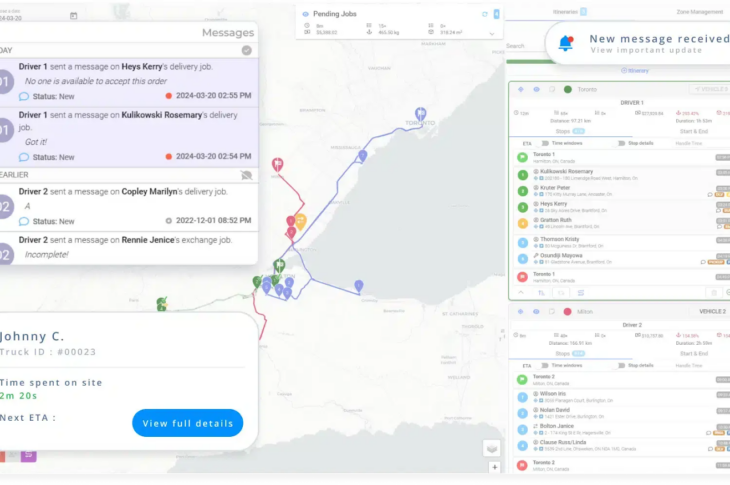
Task: Open the Start & End tab for Driver 1
Action: tap(694, 131)
